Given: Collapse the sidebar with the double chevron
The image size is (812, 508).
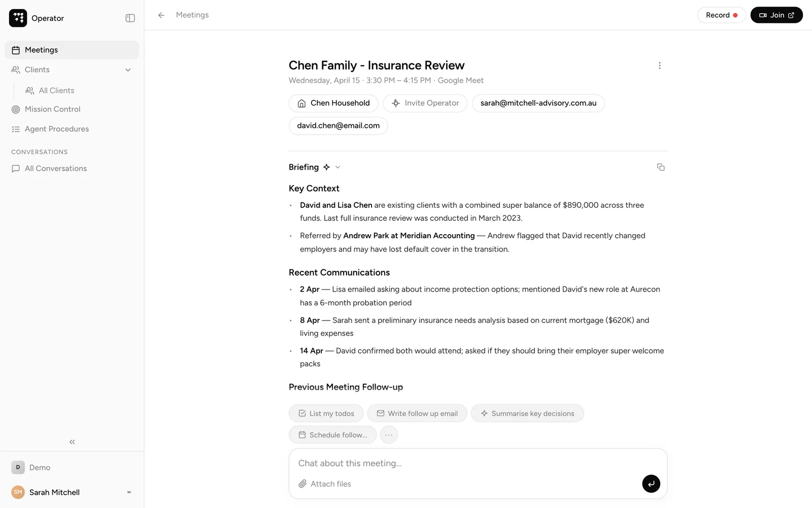Looking at the screenshot, I should 72,442.
